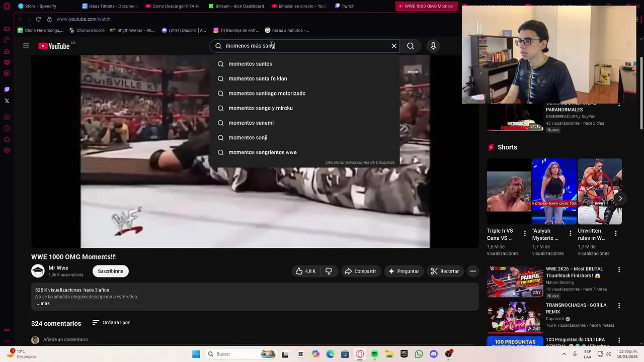Open the YouTube guide hamburger menu
This screenshot has width=644, height=362.
coord(26,46)
